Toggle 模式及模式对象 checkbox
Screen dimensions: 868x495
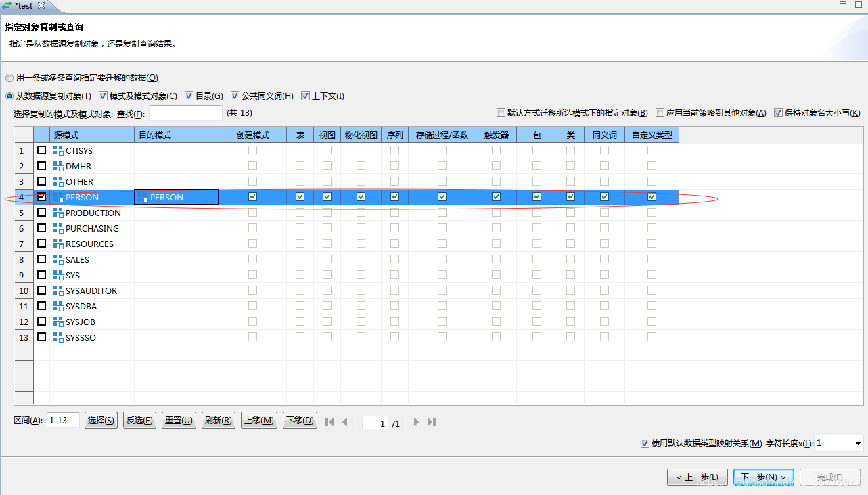point(103,96)
